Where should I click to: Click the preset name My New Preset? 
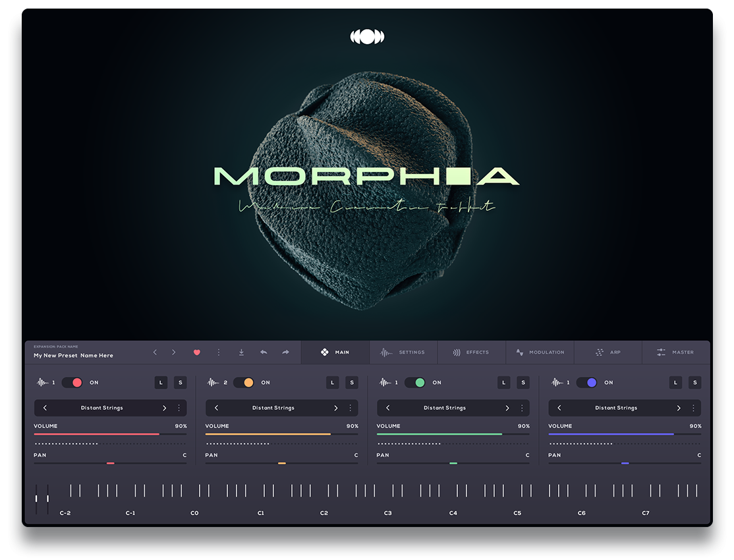tap(73, 356)
